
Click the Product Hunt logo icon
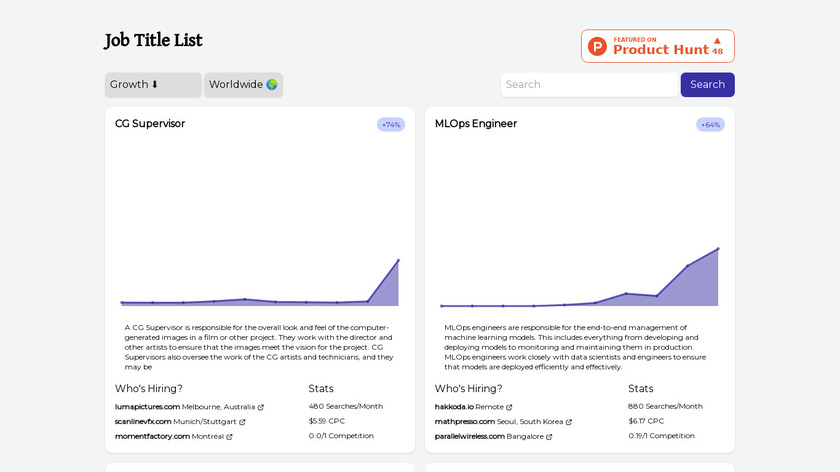598,46
